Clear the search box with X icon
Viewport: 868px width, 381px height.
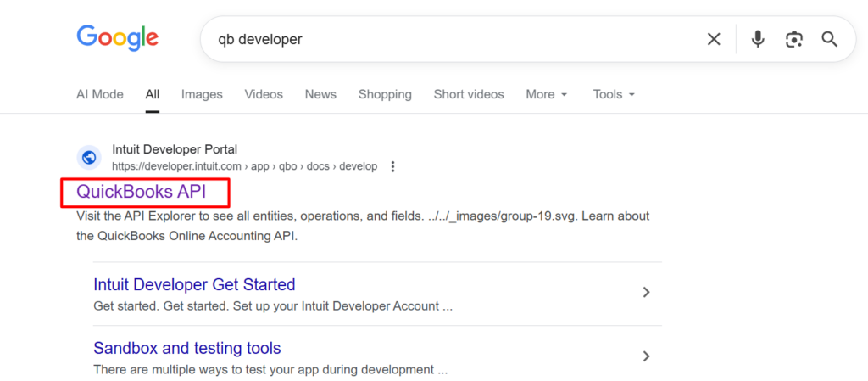[x=714, y=39]
